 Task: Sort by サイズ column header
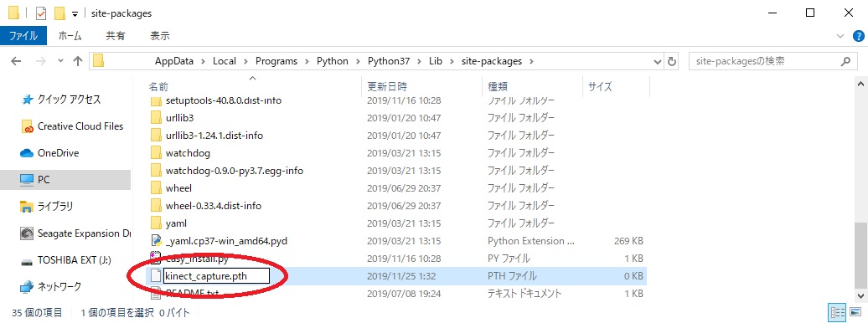tap(600, 87)
